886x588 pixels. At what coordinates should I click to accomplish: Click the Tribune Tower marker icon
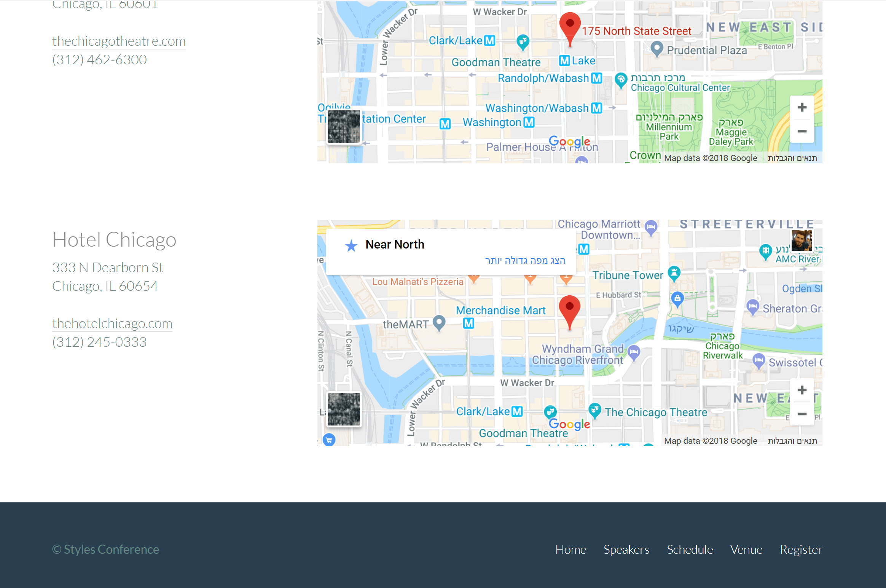(x=674, y=274)
